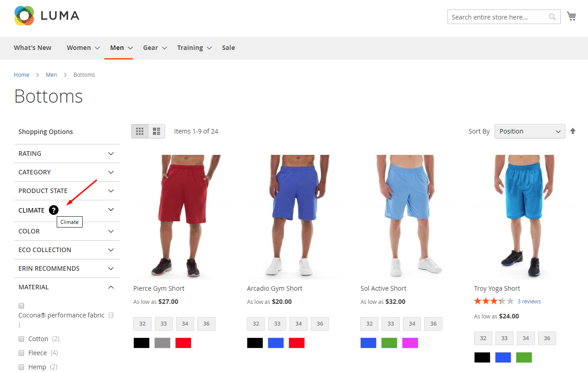588x372 pixels.
Task: Click the store search input field
Action: point(498,17)
